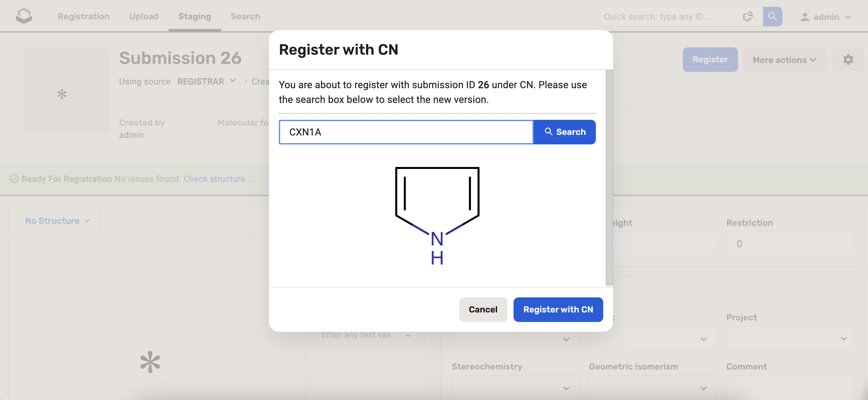Focus the CXN1A search input field
The width and height of the screenshot is (868, 400).
click(x=406, y=132)
